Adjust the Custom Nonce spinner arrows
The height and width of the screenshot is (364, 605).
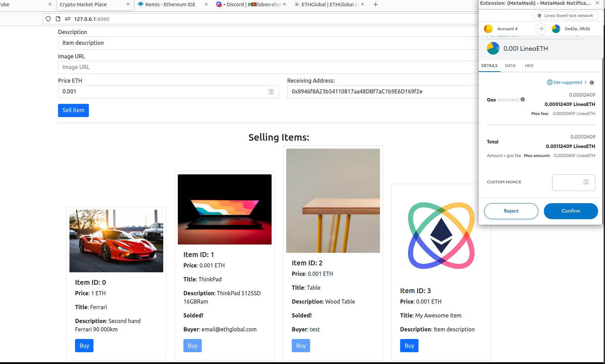(x=586, y=182)
